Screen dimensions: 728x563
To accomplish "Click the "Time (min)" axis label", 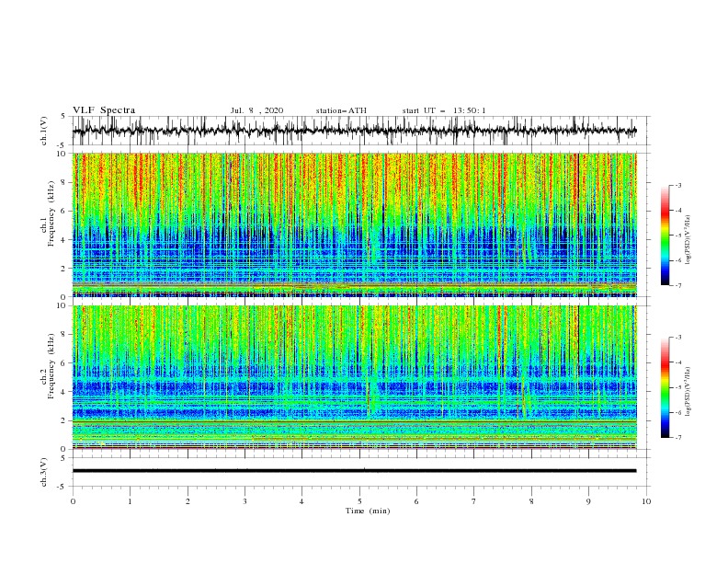I will 368,511.
